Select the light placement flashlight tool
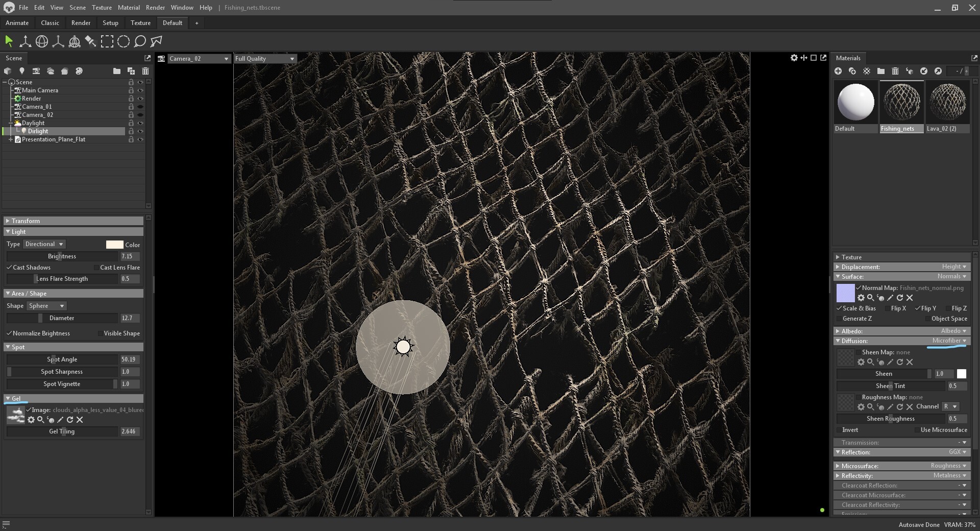This screenshot has height=531, width=980. pos(90,41)
